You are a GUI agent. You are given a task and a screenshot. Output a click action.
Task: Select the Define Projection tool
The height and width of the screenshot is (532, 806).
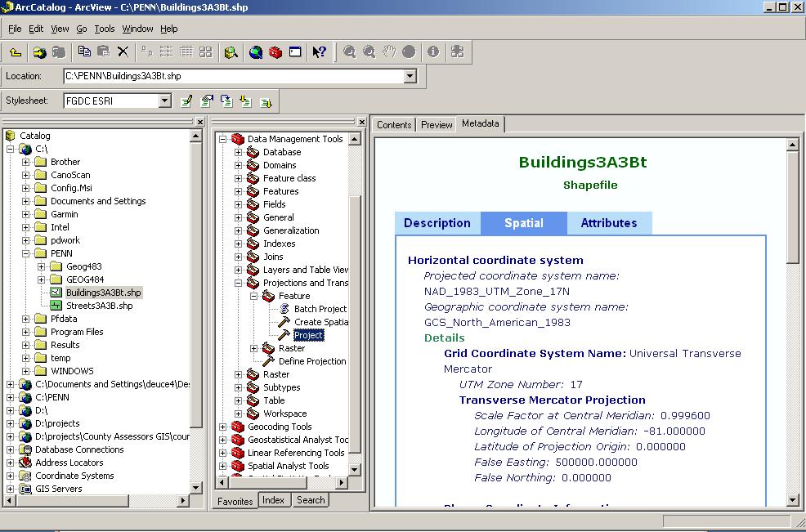tap(312, 361)
